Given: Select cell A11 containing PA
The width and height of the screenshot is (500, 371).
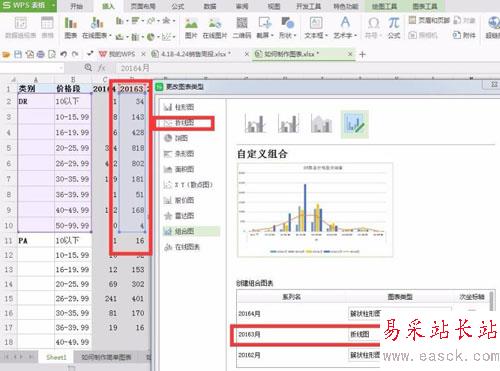Looking at the screenshot, I should pyautogui.click(x=36, y=240).
